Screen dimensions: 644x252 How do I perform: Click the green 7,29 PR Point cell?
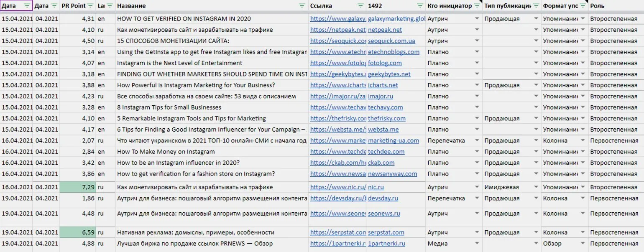tap(78, 187)
